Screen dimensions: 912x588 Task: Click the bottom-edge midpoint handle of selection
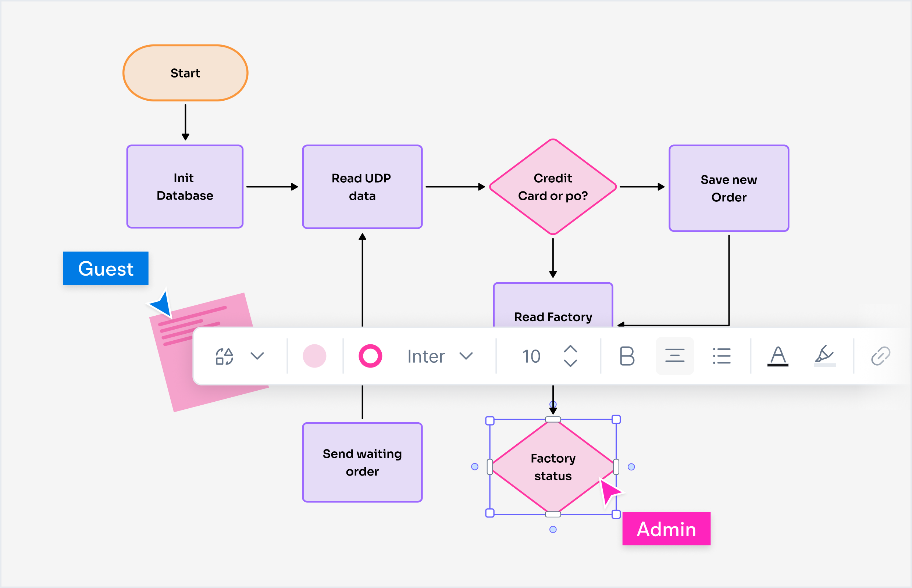(x=553, y=514)
